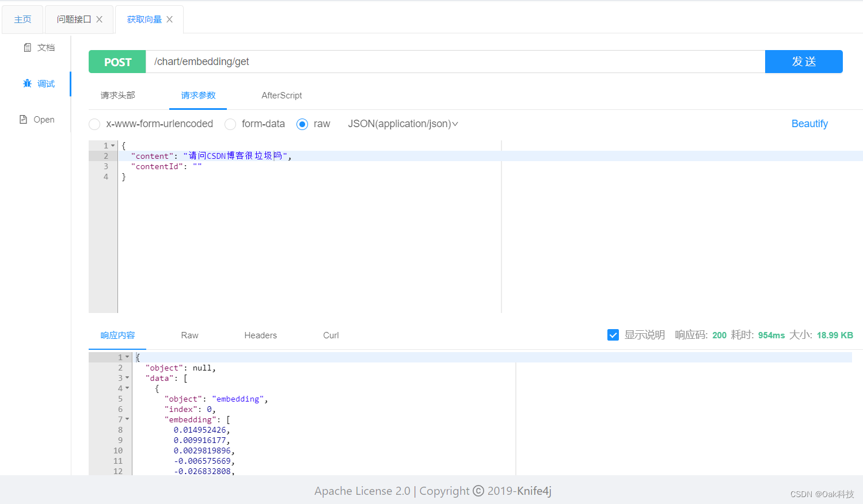Screen dimensions: 863x504
Task: Close the 问题接口 tab
Action: click(100, 19)
